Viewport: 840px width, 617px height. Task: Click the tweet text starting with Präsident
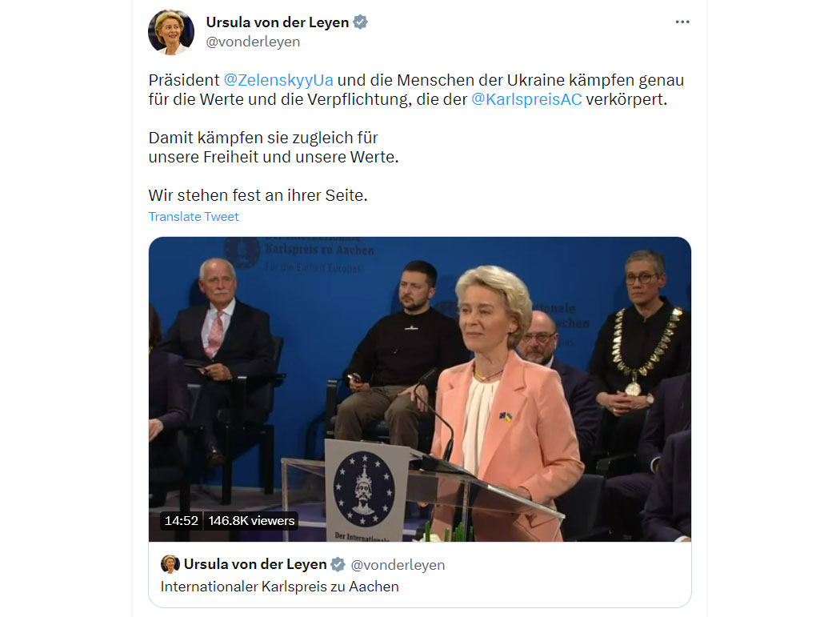pos(416,90)
